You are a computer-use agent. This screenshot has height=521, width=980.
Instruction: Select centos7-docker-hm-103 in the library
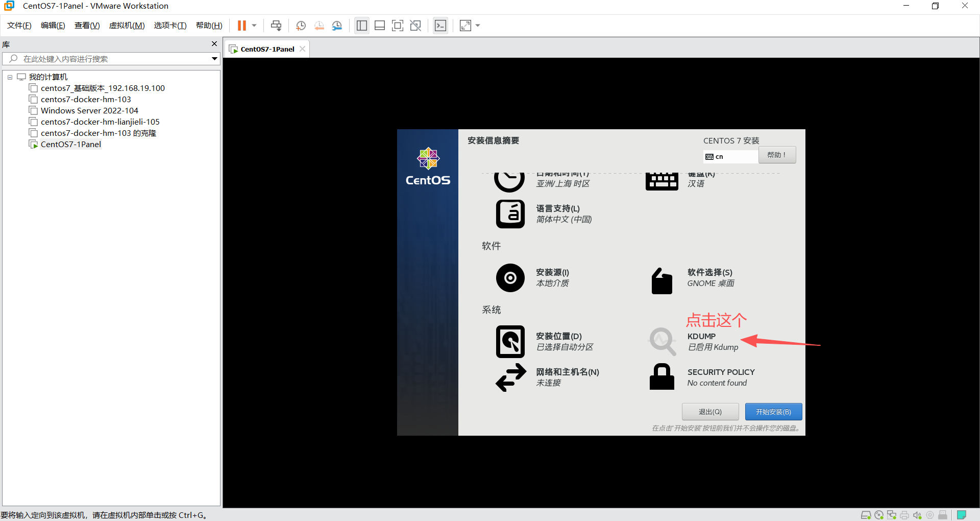coord(86,100)
